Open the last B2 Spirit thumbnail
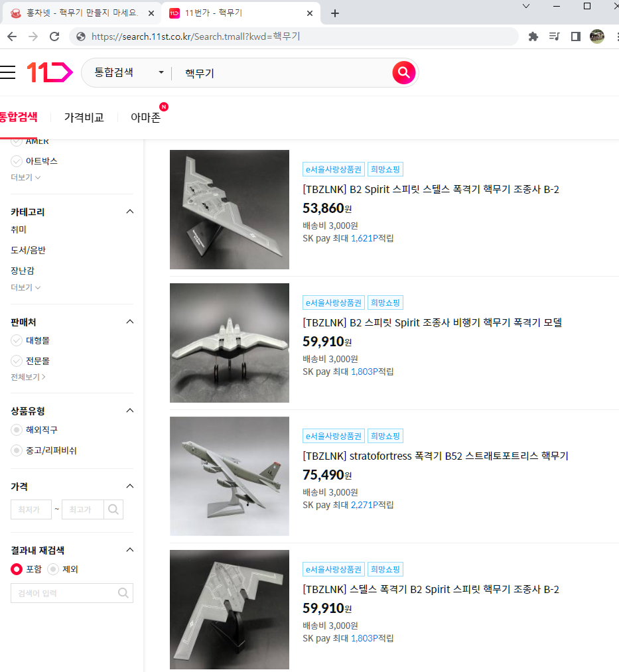The image size is (619, 672). (x=230, y=610)
